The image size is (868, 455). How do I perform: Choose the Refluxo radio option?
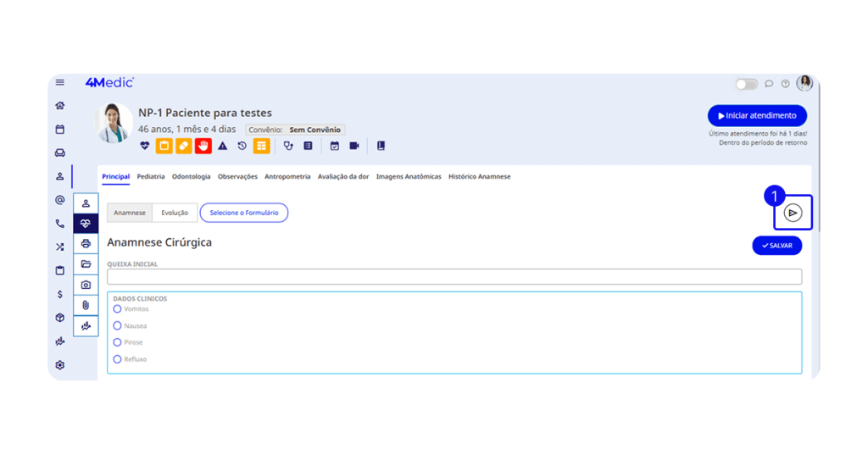pyautogui.click(x=117, y=359)
